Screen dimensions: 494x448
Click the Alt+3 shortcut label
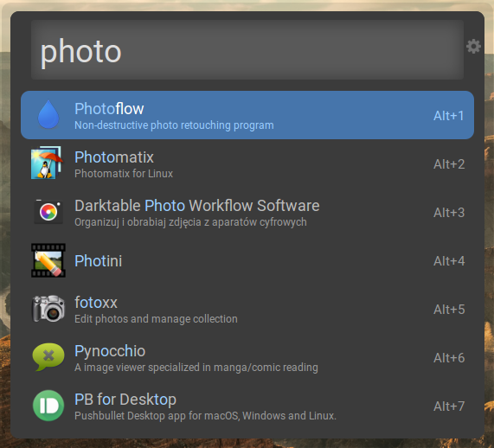(x=449, y=213)
